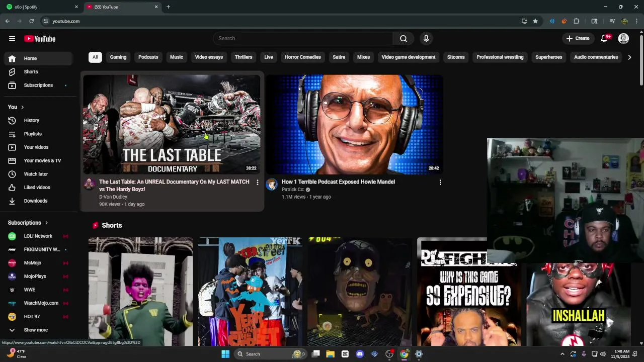Open Liked videos in the sidebar
The image size is (644, 362).
pyautogui.click(x=38, y=188)
